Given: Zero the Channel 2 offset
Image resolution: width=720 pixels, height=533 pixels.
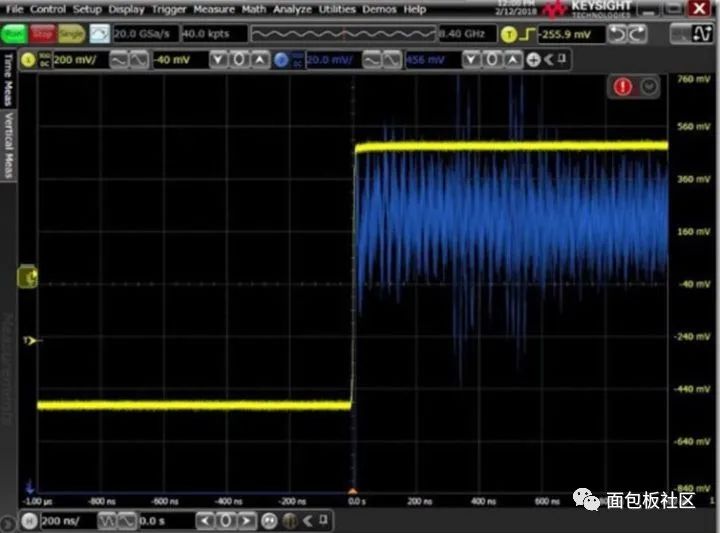Looking at the screenshot, I should click(x=492, y=60).
